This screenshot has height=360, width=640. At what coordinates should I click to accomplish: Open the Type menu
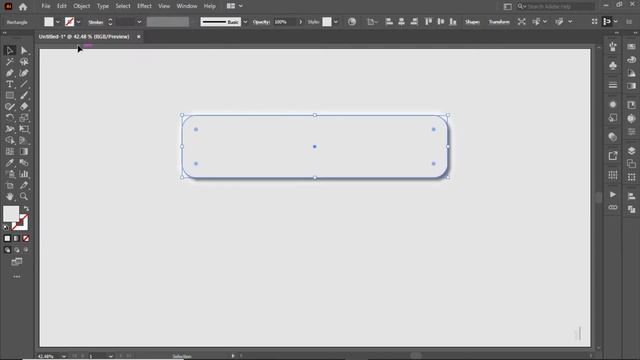(103, 6)
